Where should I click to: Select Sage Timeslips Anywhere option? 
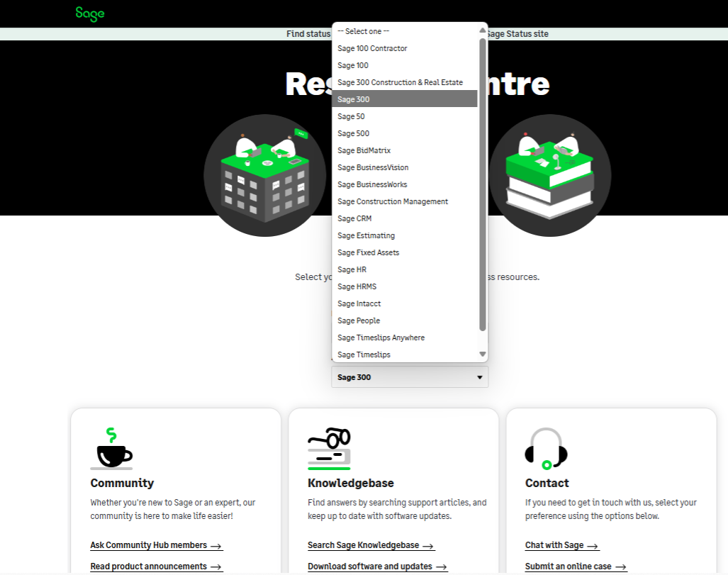404,337
